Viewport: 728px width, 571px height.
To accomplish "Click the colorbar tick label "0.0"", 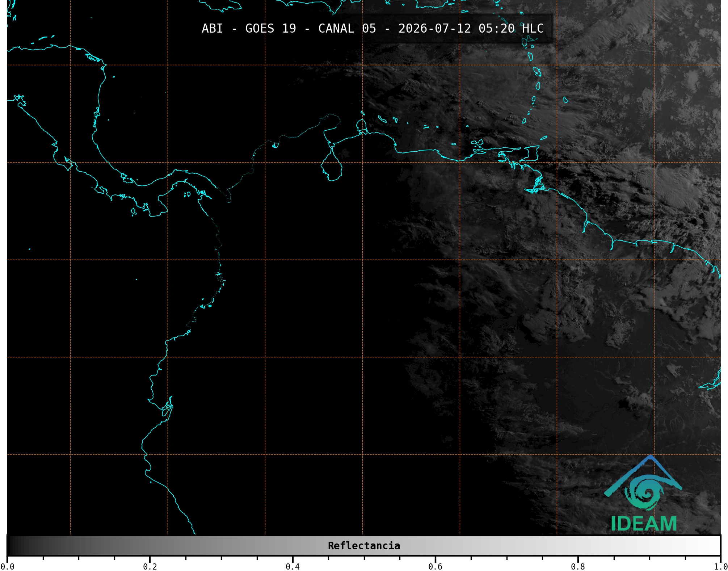I will 7,567.
